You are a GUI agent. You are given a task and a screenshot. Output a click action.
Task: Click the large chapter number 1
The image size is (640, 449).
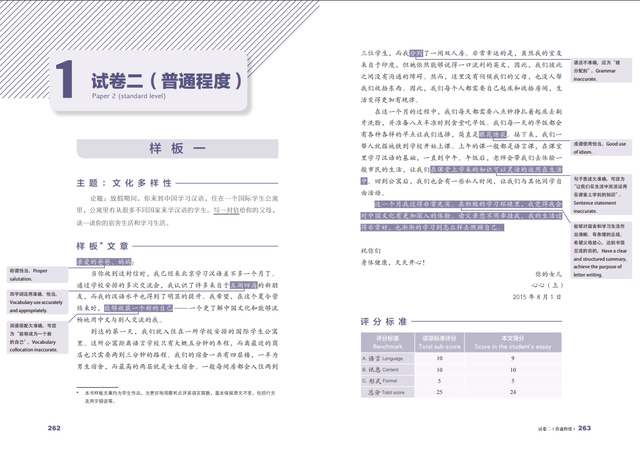point(65,80)
